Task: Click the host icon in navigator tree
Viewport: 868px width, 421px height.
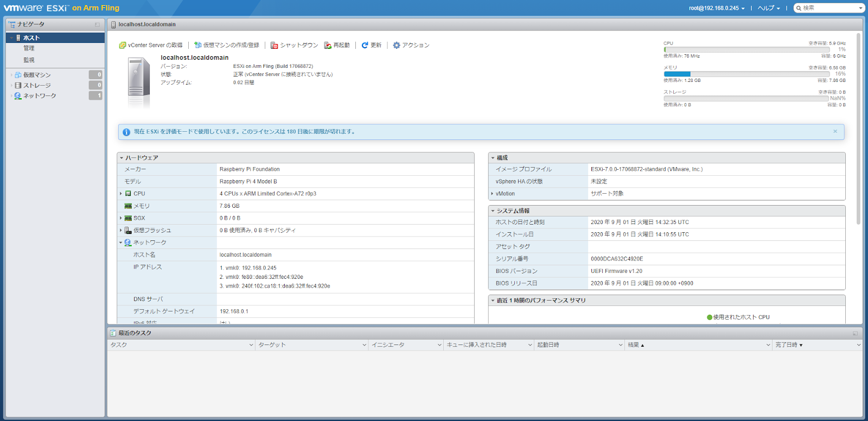Action: [18, 38]
